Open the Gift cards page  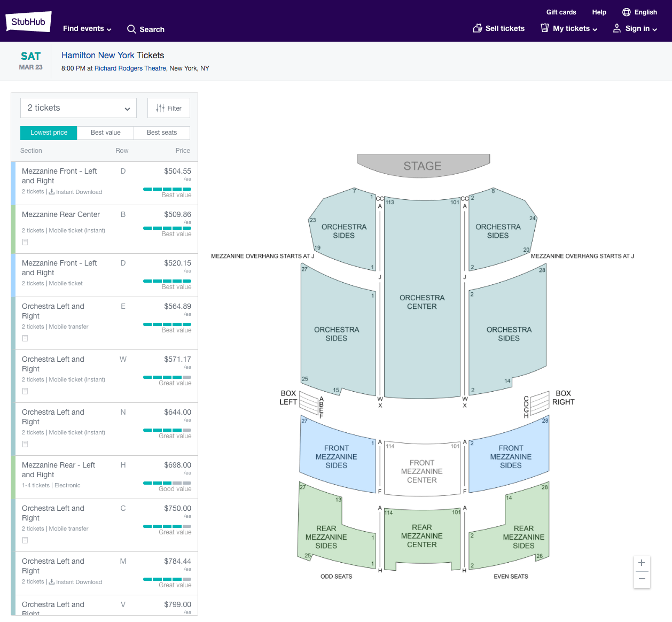[x=561, y=12]
